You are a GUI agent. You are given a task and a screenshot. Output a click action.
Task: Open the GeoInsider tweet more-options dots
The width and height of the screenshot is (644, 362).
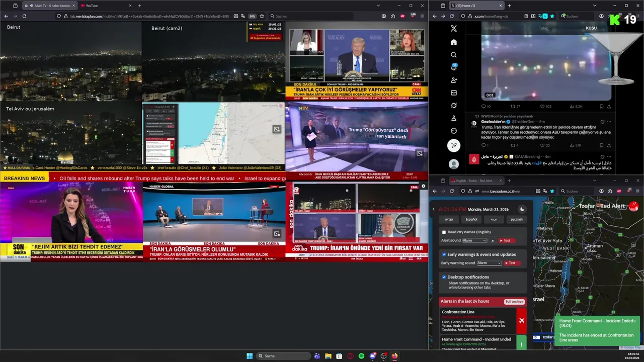coord(609,122)
